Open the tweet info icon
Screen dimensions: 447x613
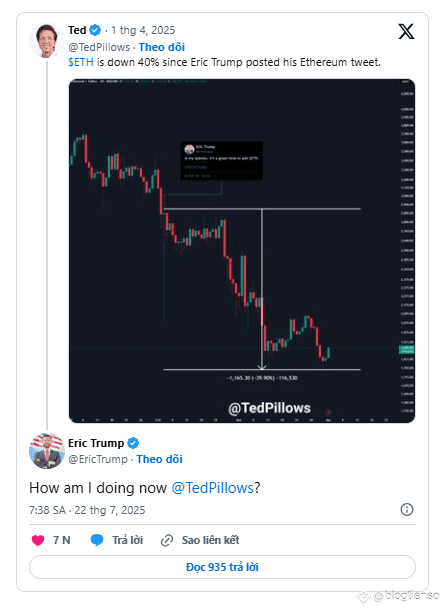pyautogui.click(x=407, y=509)
